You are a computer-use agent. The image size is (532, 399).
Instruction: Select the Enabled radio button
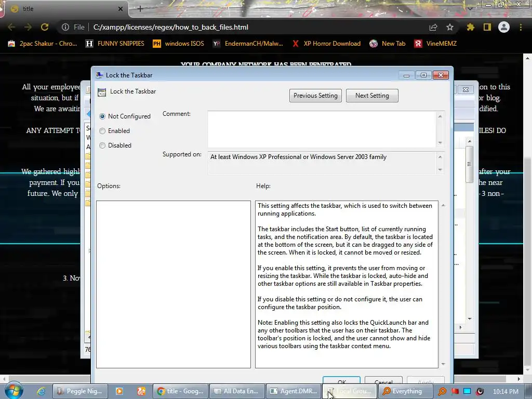(x=102, y=131)
